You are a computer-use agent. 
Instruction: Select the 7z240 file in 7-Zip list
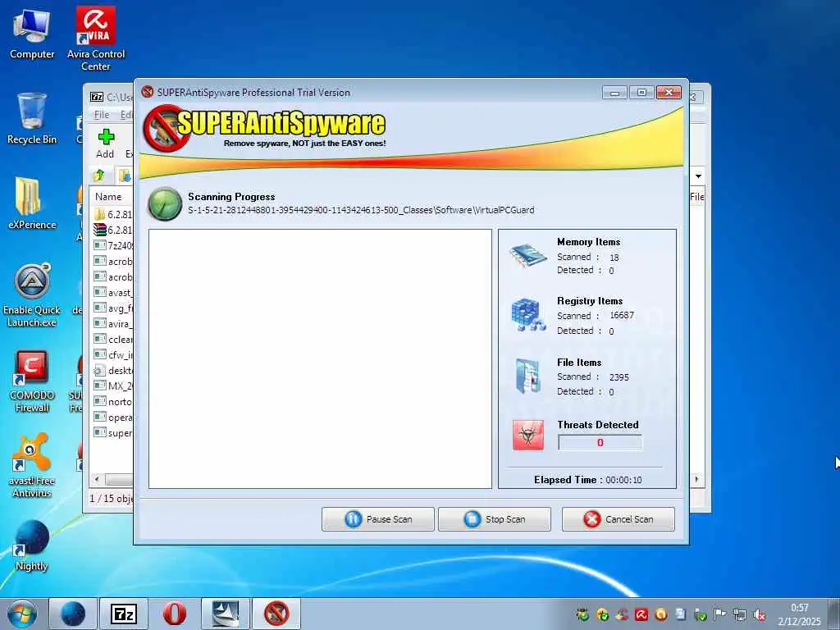(112, 245)
